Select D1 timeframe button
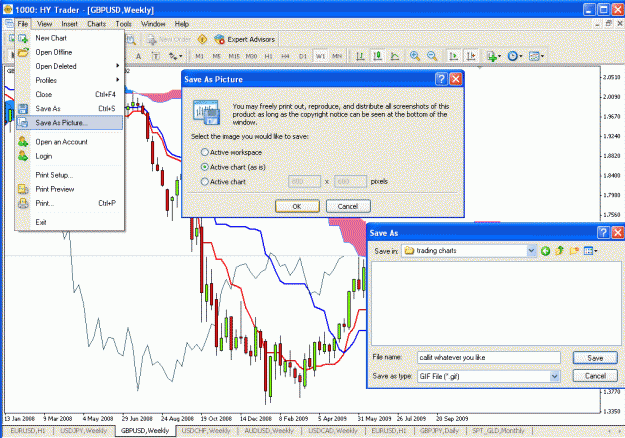625x438 pixels. [x=303, y=56]
